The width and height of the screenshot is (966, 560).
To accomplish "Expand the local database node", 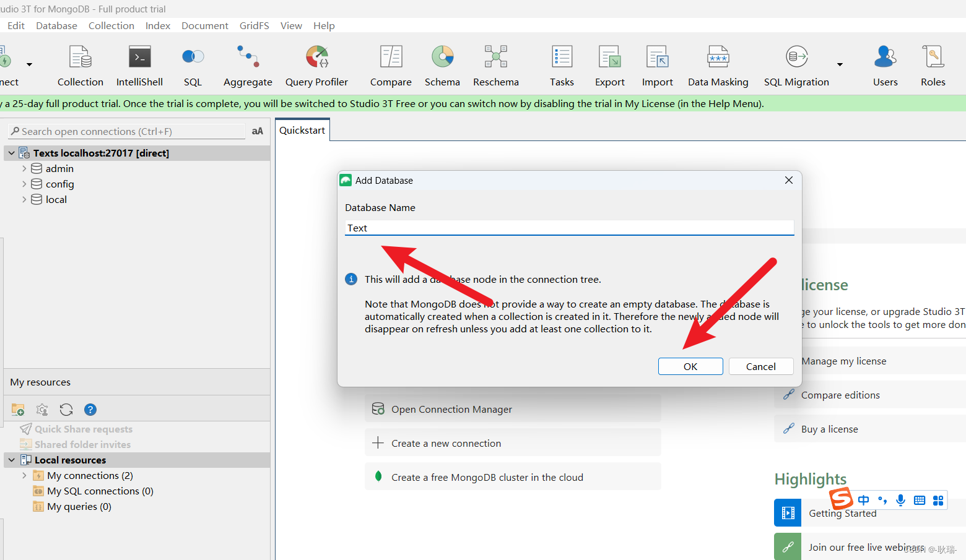I will click(x=24, y=199).
